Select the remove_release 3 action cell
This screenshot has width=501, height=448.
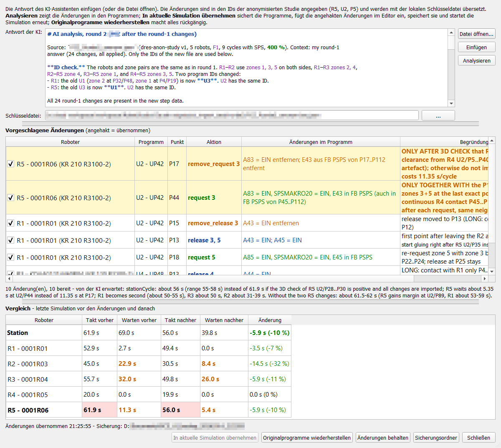pos(214,223)
